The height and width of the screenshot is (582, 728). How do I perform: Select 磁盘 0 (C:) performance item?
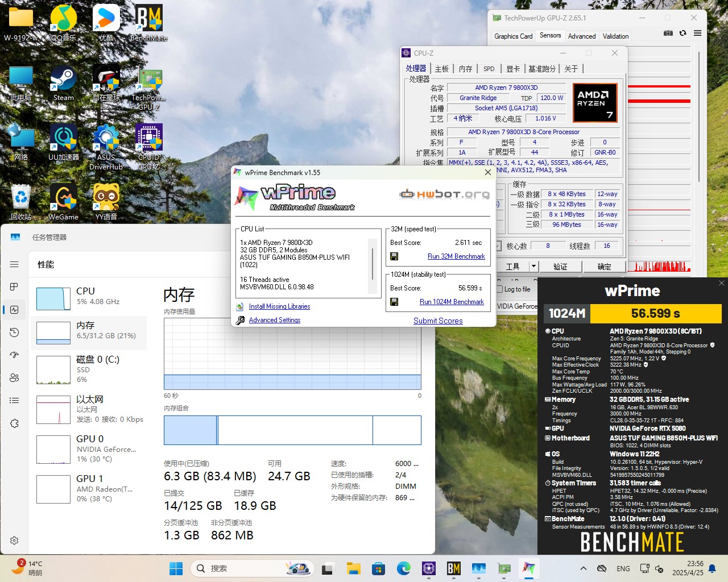(90, 369)
